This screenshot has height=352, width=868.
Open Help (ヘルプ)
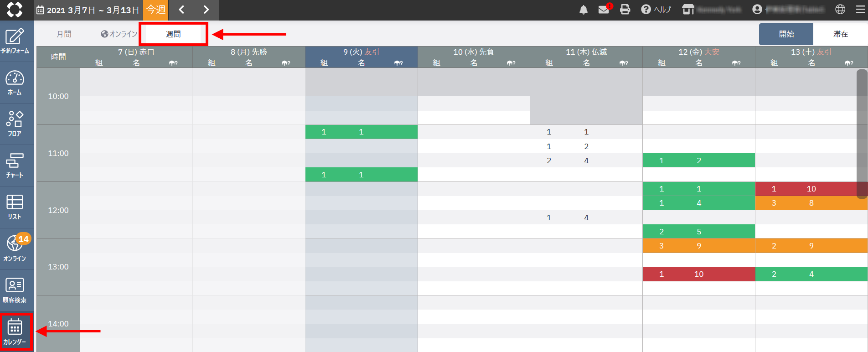coord(656,10)
